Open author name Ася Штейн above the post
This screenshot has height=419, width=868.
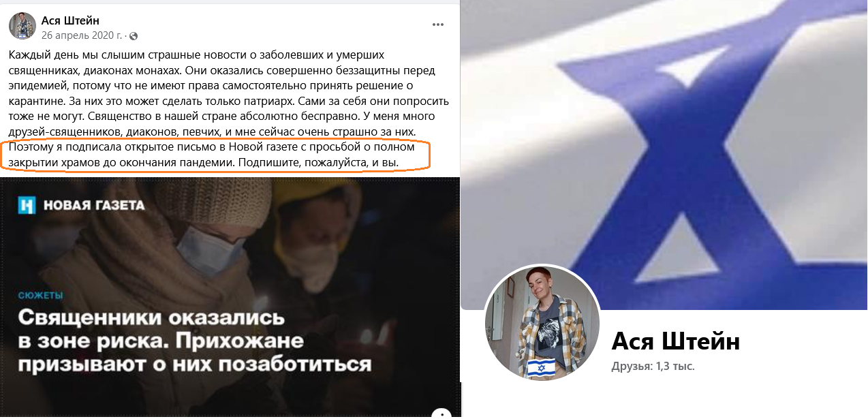(x=70, y=20)
